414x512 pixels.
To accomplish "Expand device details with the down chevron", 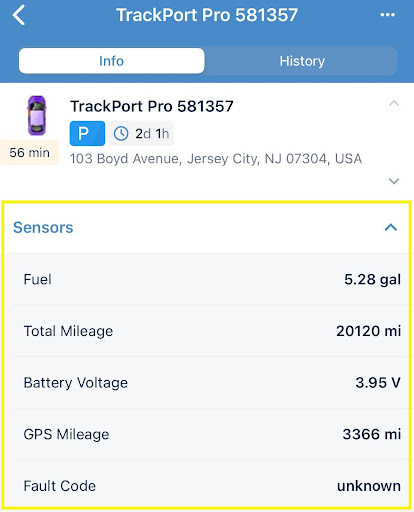I will pyautogui.click(x=394, y=181).
